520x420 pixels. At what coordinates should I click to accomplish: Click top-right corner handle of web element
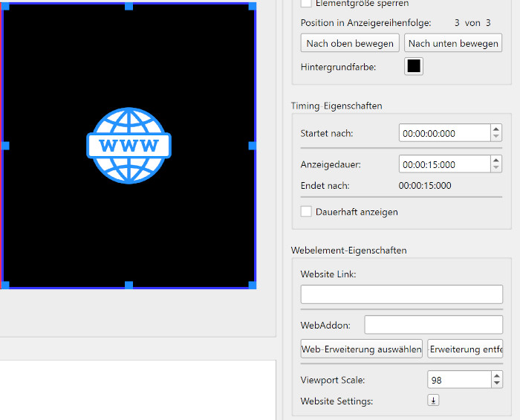click(x=253, y=6)
